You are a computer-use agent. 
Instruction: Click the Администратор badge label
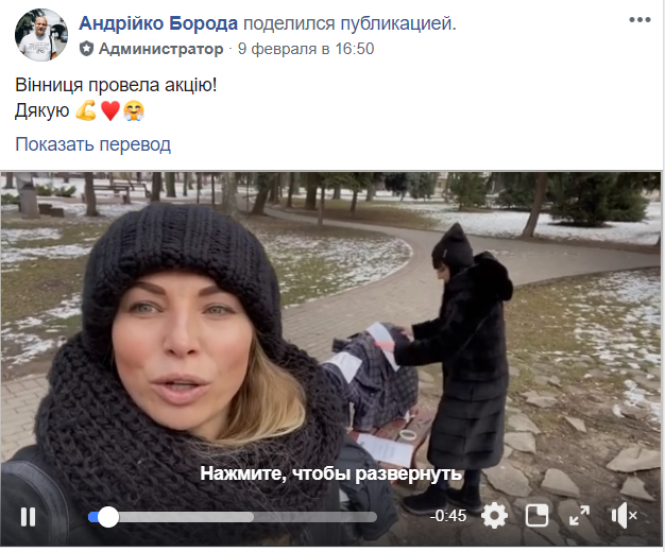161,49
